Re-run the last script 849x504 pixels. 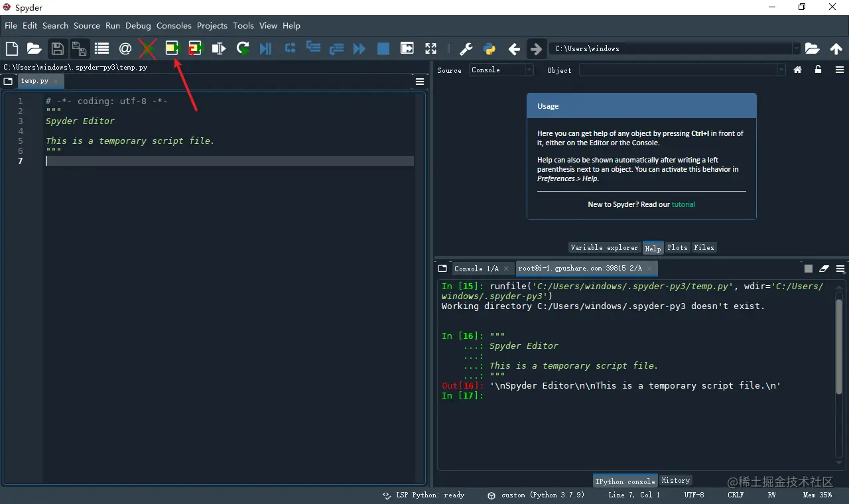click(243, 48)
